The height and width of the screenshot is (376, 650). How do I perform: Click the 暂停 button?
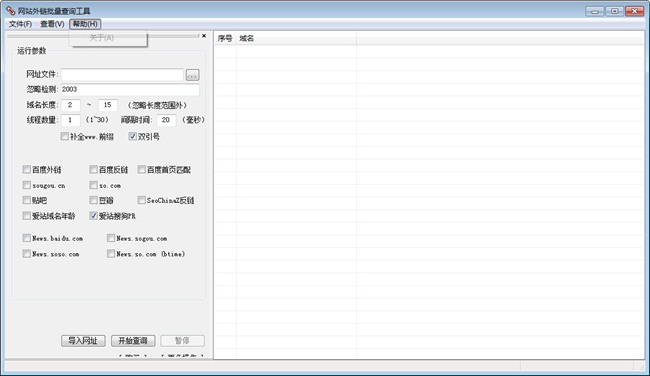(182, 341)
